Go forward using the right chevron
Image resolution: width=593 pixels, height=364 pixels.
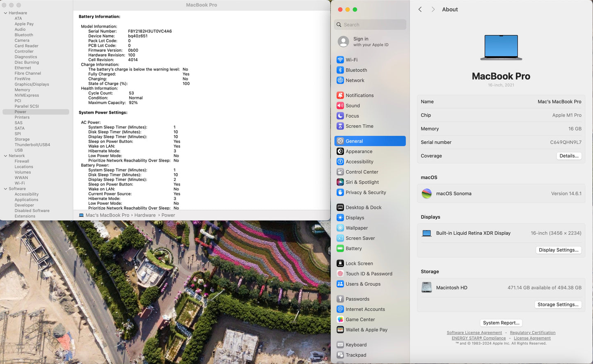[433, 9]
